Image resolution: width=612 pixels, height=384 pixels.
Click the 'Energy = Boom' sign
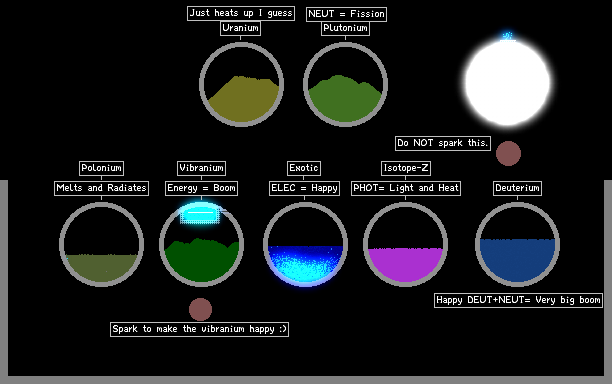click(201, 188)
